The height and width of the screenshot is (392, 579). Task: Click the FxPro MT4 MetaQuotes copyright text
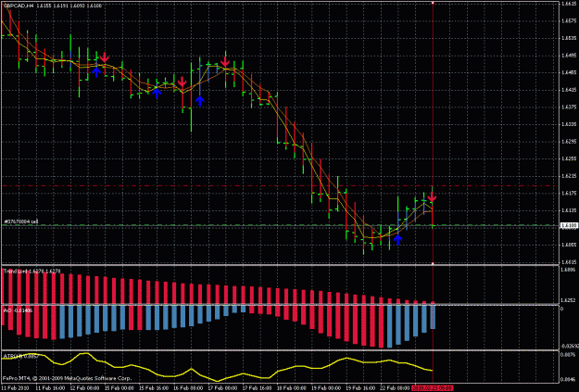[67, 378]
